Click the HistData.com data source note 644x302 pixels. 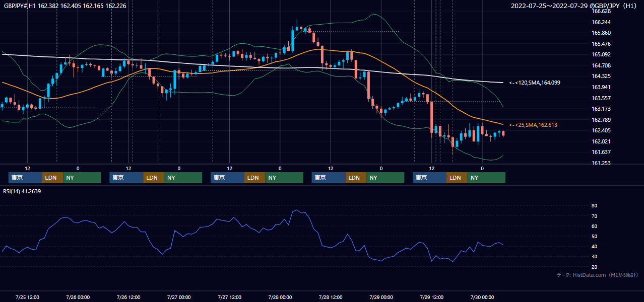click(x=598, y=275)
